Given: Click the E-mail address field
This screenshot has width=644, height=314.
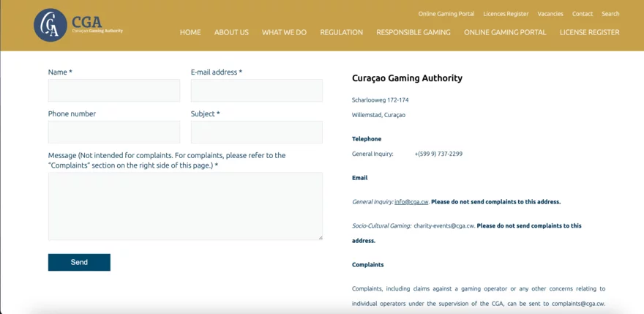Looking at the screenshot, I should pyautogui.click(x=256, y=91).
